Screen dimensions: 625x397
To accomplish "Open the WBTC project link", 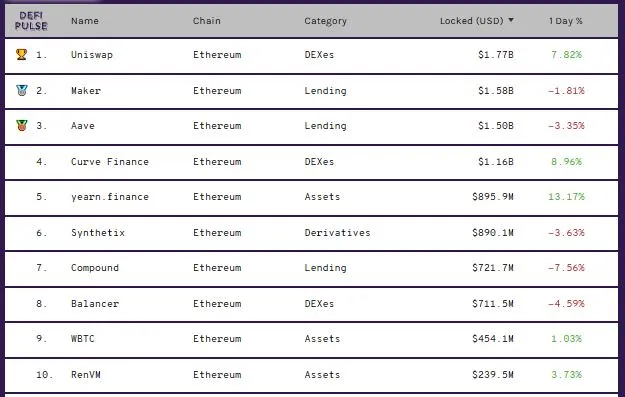I will [x=83, y=339].
